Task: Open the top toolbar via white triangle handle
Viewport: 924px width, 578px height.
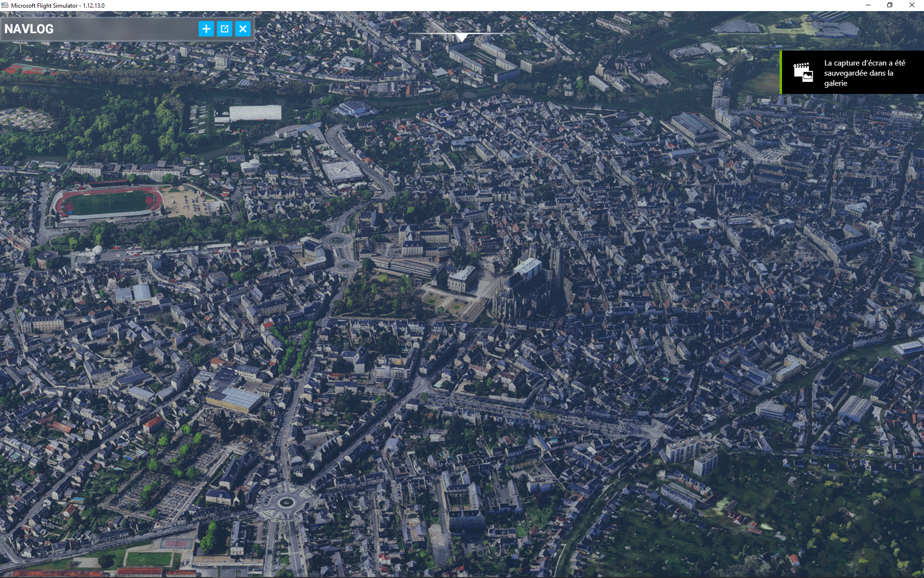Action: pyautogui.click(x=462, y=37)
